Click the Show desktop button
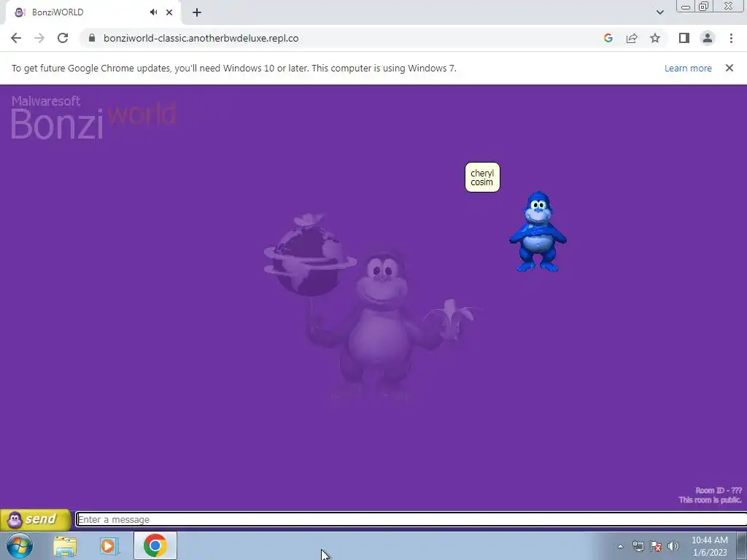 point(742,546)
